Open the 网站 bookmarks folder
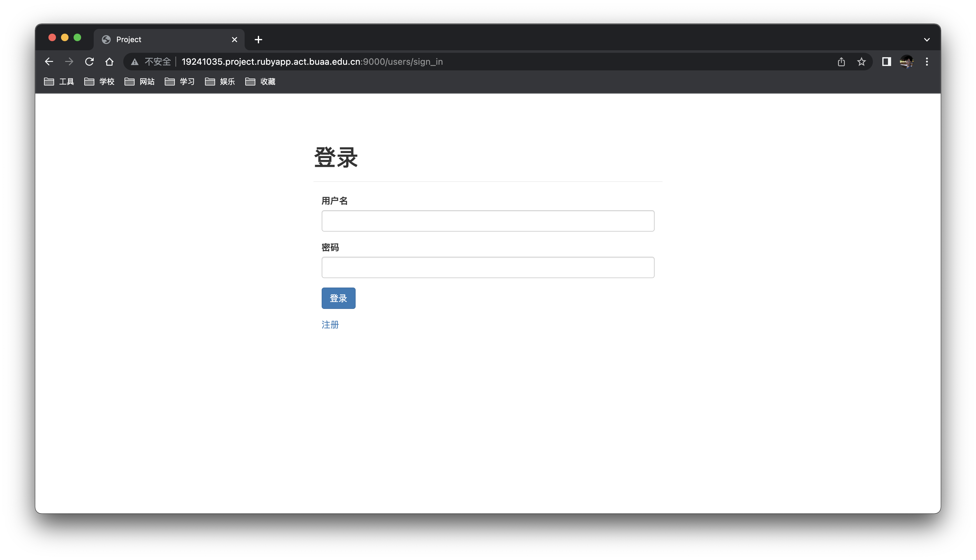Viewport: 976px width, 560px height. tap(139, 81)
